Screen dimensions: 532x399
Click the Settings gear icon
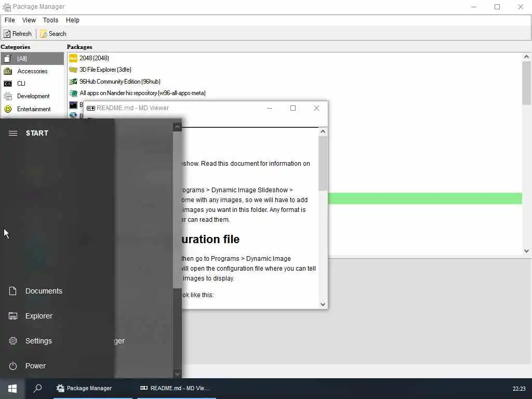(x=13, y=341)
